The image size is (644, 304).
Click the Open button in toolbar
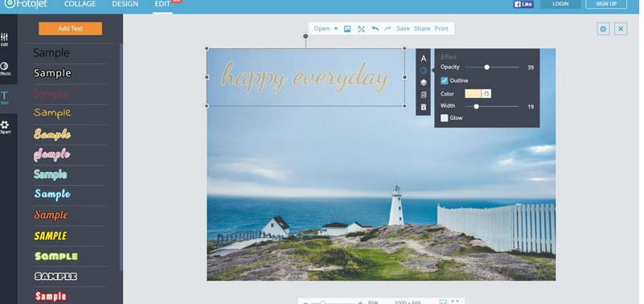click(x=322, y=28)
